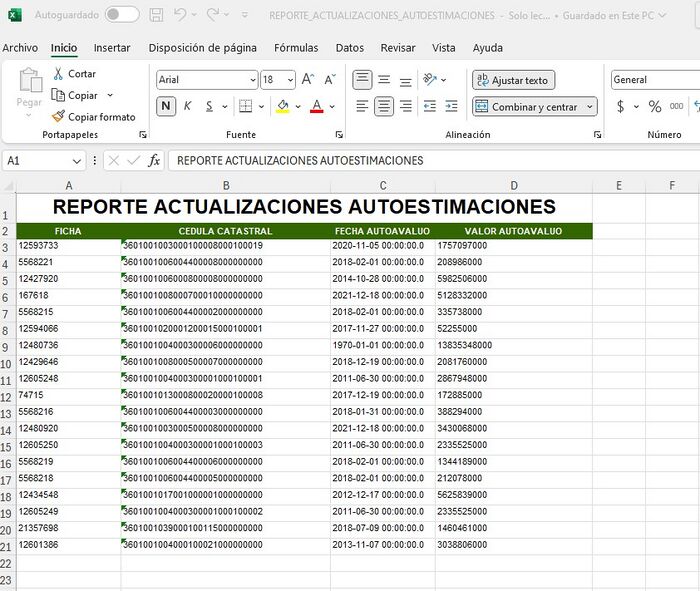
Task: Open the Datos tab
Action: 350,48
